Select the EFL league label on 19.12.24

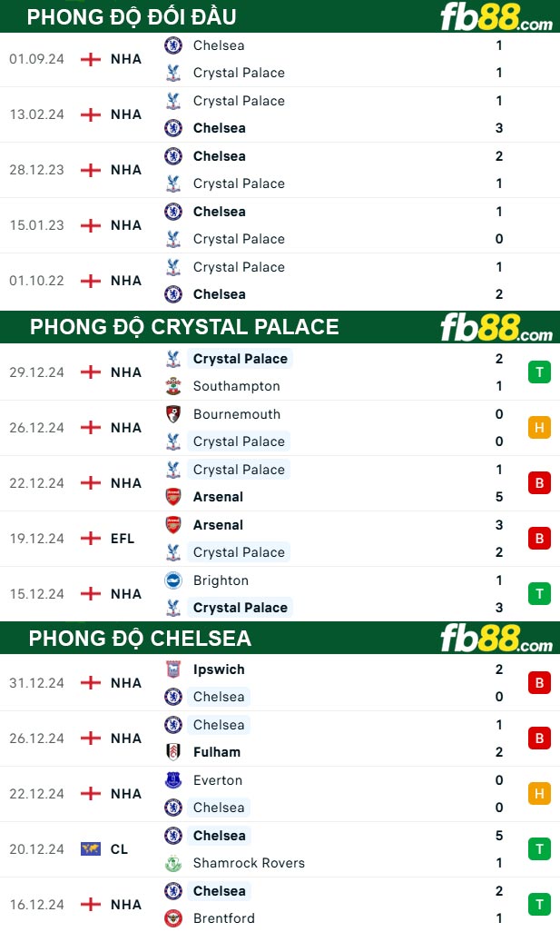coord(123,539)
